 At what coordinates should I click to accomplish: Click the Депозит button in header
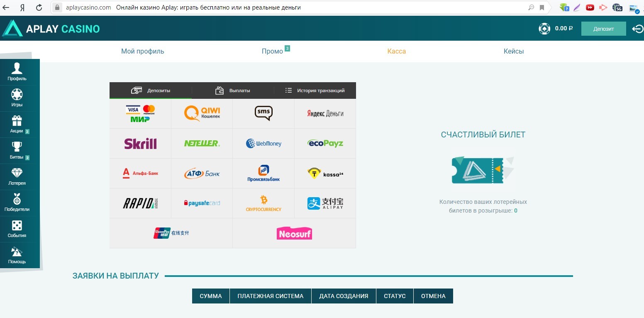(x=603, y=29)
